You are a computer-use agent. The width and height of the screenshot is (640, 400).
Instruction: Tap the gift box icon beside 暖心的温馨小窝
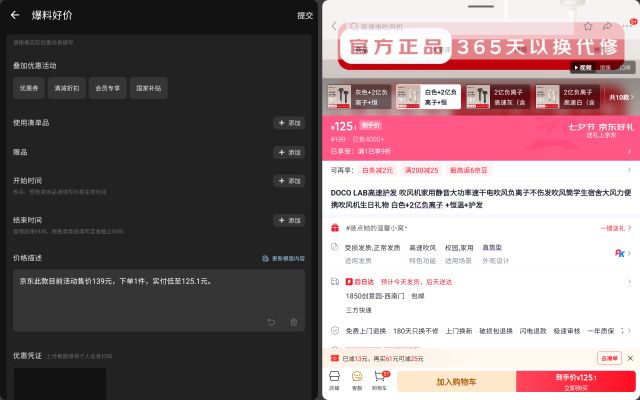click(x=335, y=228)
